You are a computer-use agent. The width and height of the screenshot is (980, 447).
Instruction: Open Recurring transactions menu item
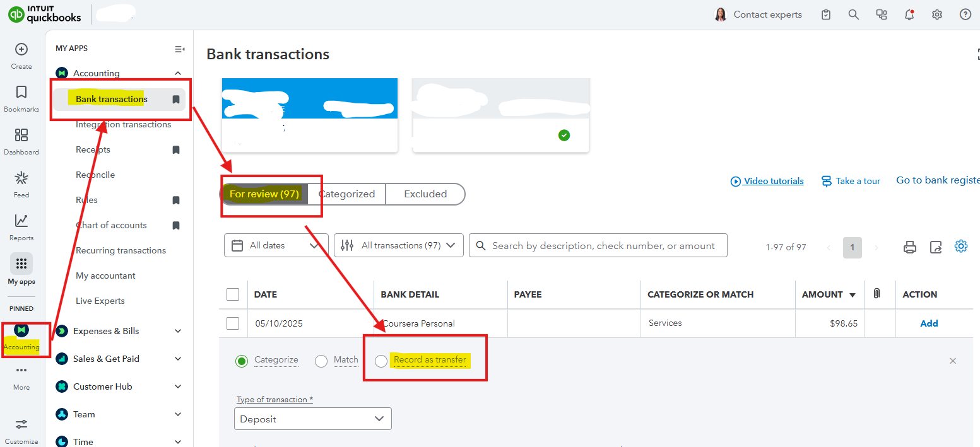click(121, 250)
